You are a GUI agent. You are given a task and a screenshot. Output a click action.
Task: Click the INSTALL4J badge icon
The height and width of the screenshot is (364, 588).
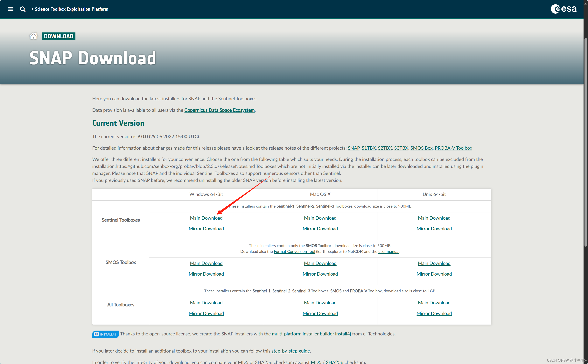tap(105, 334)
